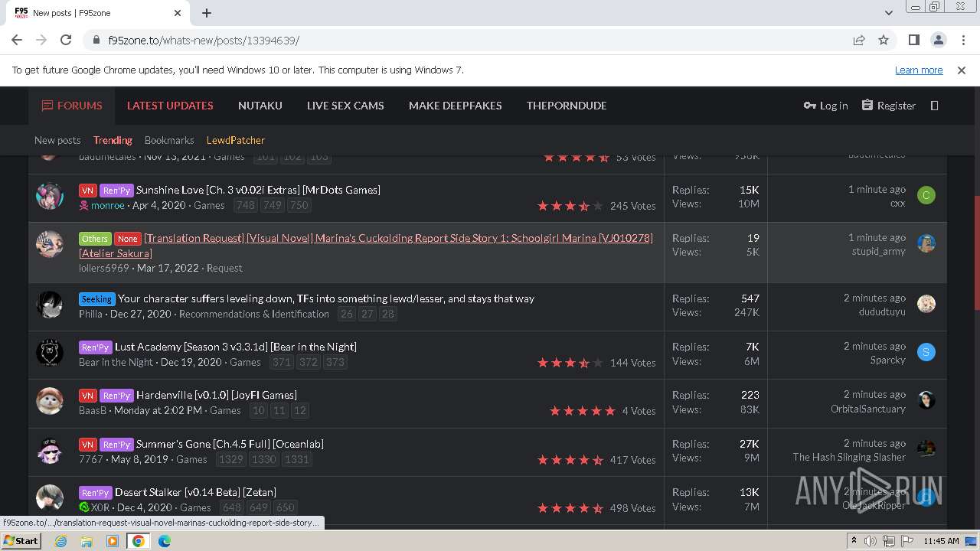This screenshot has width=980, height=551.
Task: Open the Translation Request Marina thread
Action: coord(366,245)
